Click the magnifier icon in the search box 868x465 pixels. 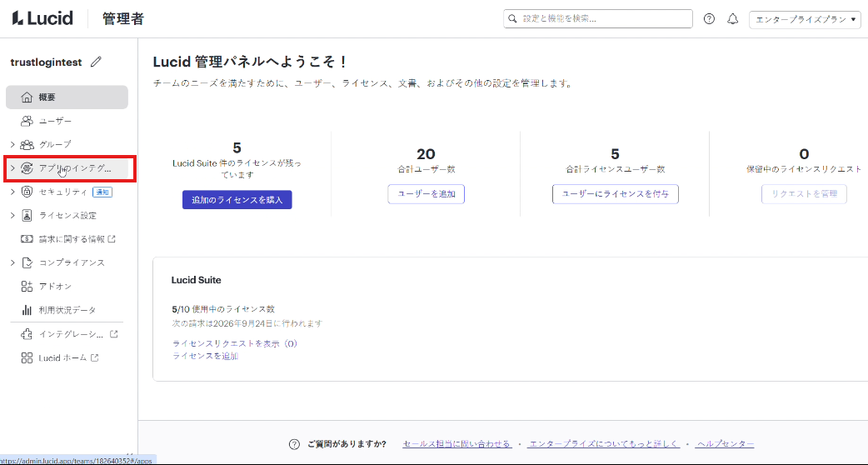(513, 19)
